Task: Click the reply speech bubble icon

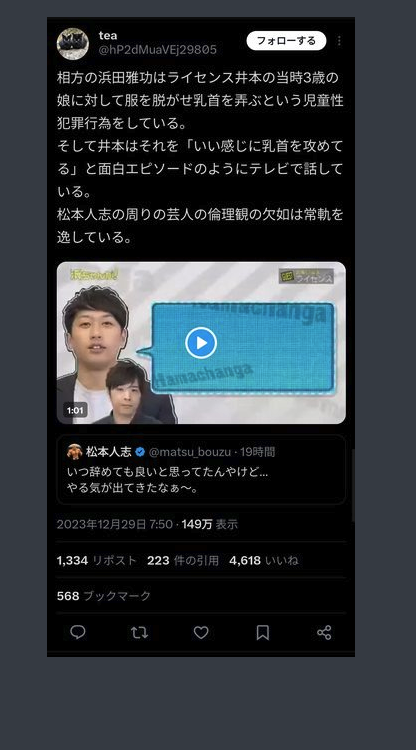Action: coord(78,632)
